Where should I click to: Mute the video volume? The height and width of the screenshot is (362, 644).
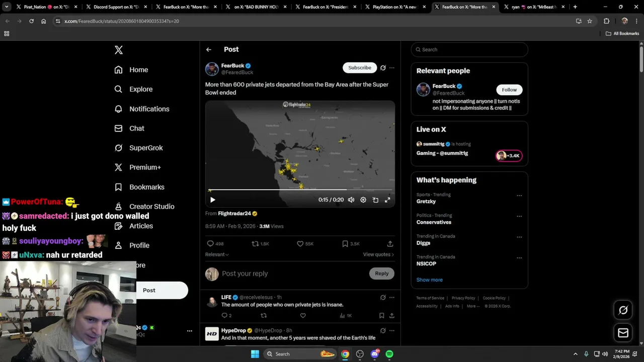pyautogui.click(x=351, y=200)
